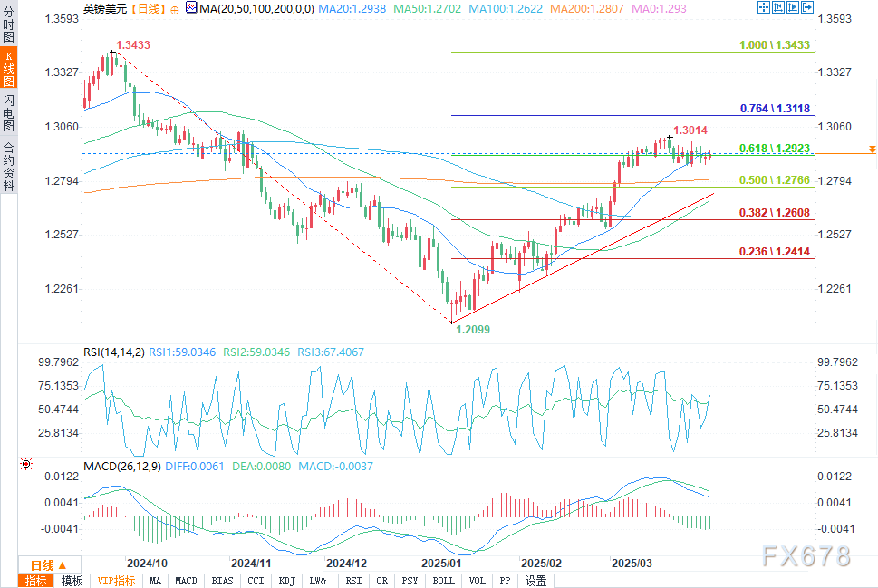Click the 英镑美元 symbol title
The width and height of the screenshot is (878, 588).
105,8
